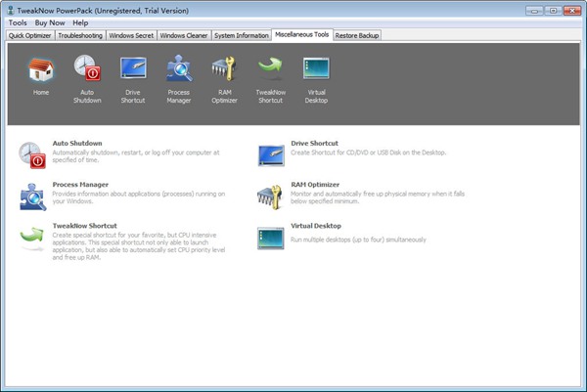The width and height of the screenshot is (587, 392).
Task: Click the green arrow TweakNow Shortcut list icon
Action: pos(32,238)
